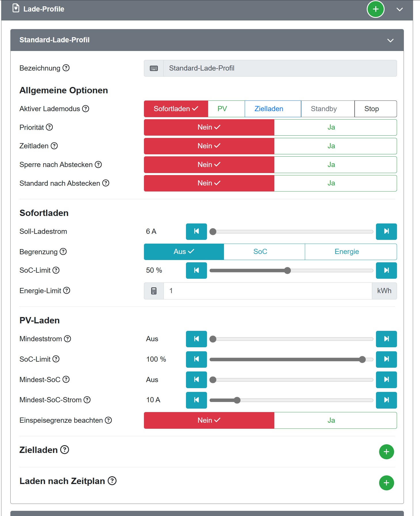Click the Energie-Limit kWh input field

(x=267, y=291)
